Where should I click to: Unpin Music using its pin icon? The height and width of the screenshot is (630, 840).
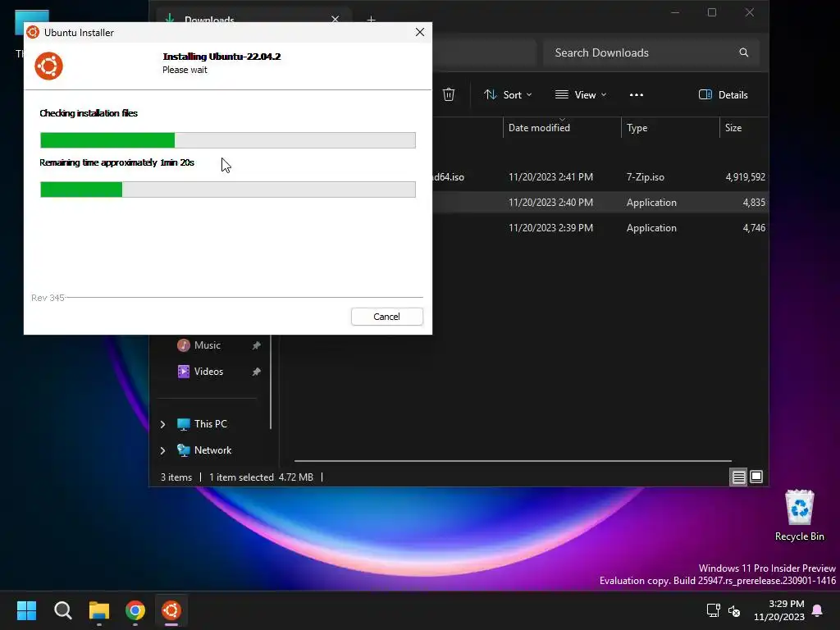(x=256, y=345)
